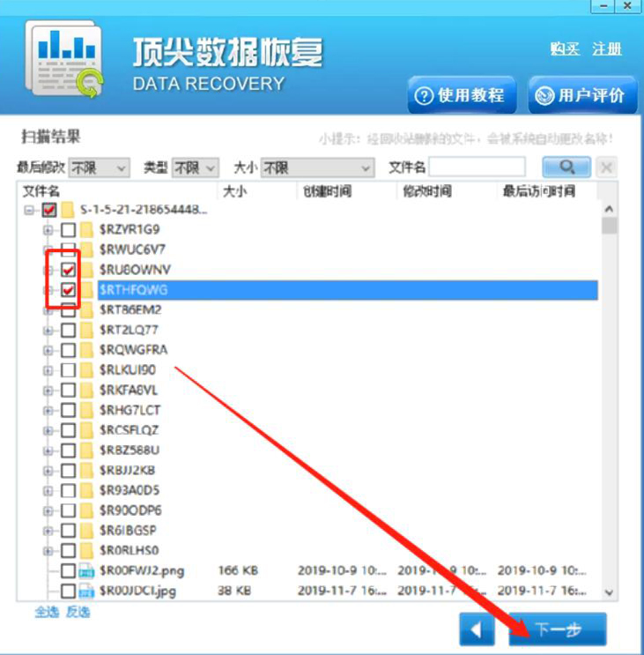The height and width of the screenshot is (655, 644).
Task: Click the $RU8OWNV folder icon
Action: [87, 270]
